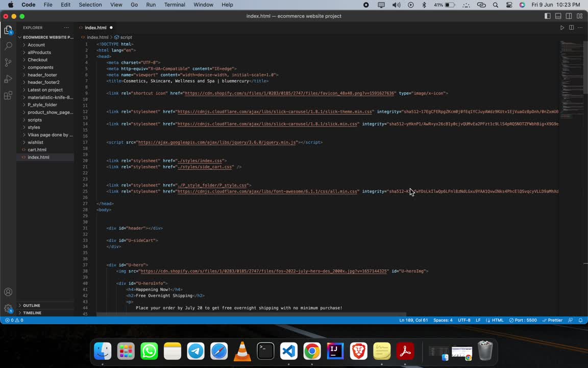
Task: Click the Accounts icon in activity bar
Action: pos(8,292)
